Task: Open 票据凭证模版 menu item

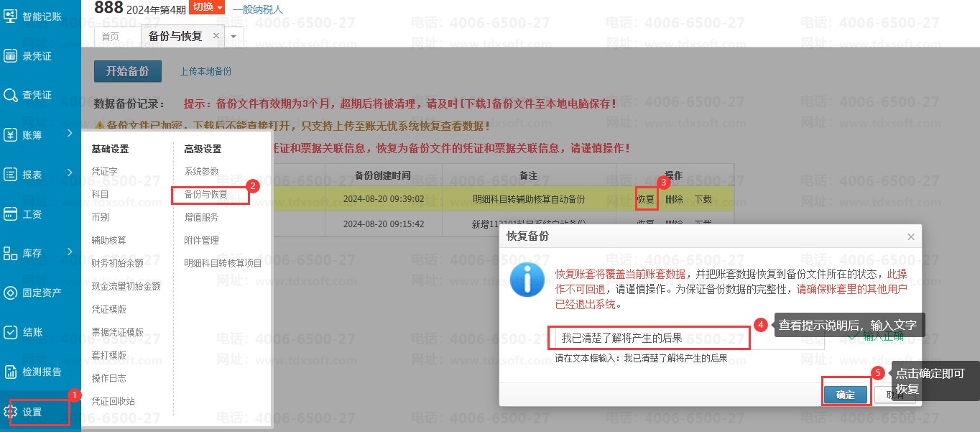Action: click(117, 332)
